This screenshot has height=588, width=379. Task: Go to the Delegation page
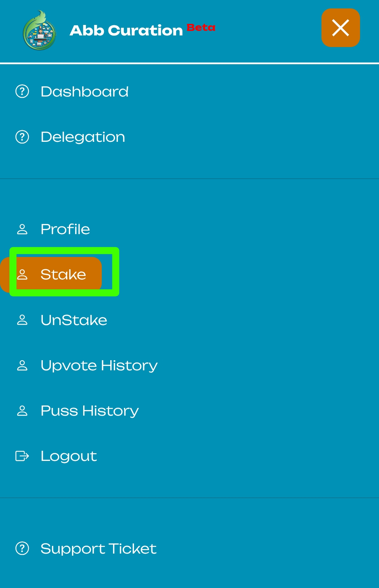tap(83, 137)
